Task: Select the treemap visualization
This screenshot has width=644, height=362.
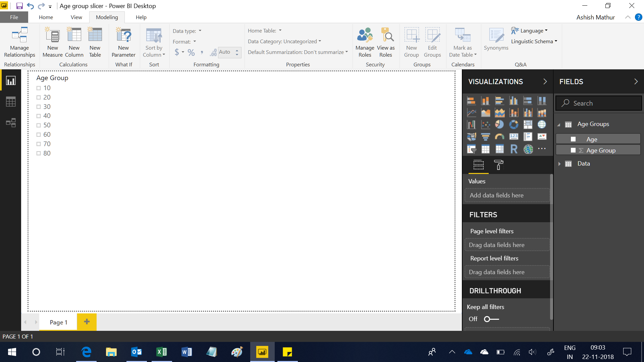Action: click(528, 124)
